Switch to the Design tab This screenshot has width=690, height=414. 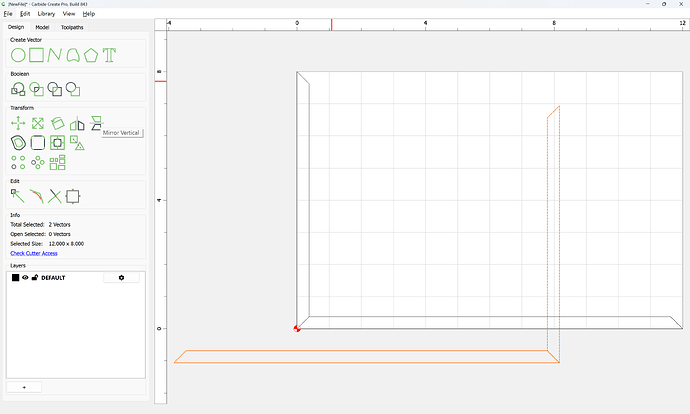tap(16, 27)
